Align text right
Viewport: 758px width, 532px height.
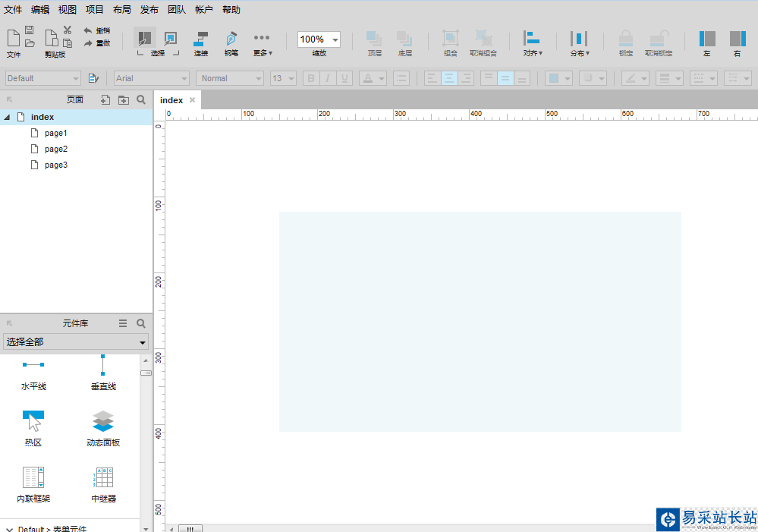point(466,78)
